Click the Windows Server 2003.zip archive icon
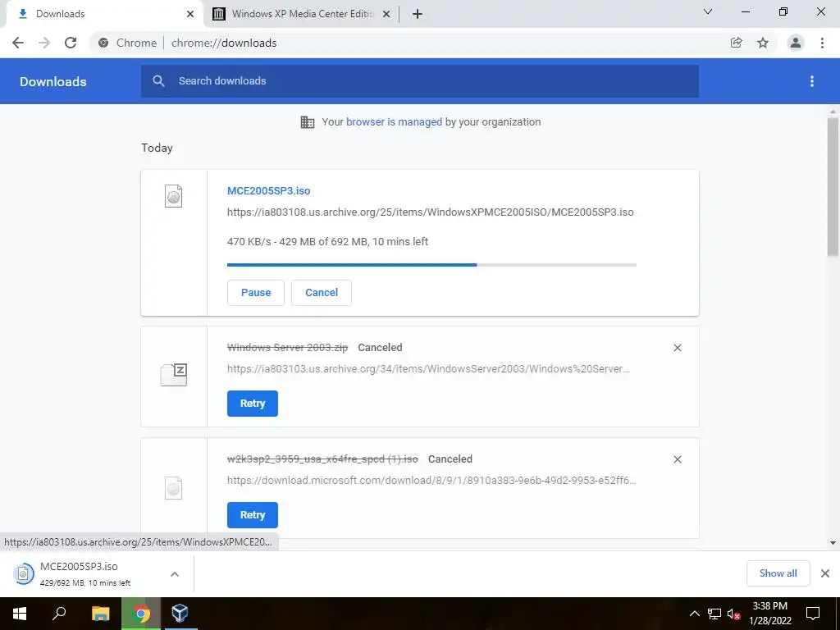The image size is (840, 630). (x=174, y=374)
